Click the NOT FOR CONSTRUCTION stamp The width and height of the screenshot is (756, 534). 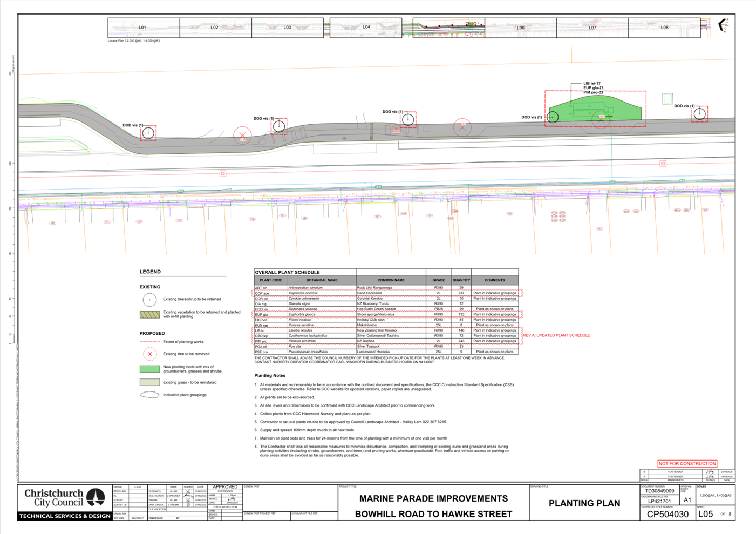(x=687, y=463)
